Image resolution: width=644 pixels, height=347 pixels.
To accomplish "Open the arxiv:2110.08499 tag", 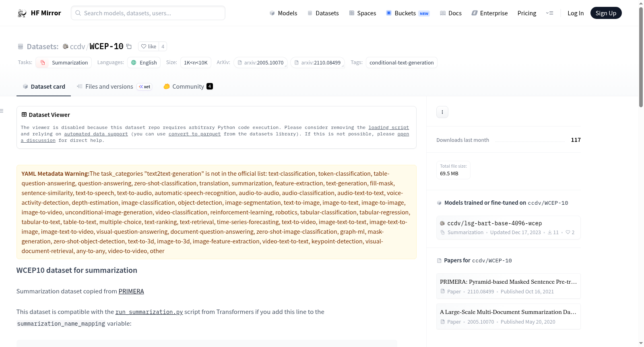I will click(318, 62).
